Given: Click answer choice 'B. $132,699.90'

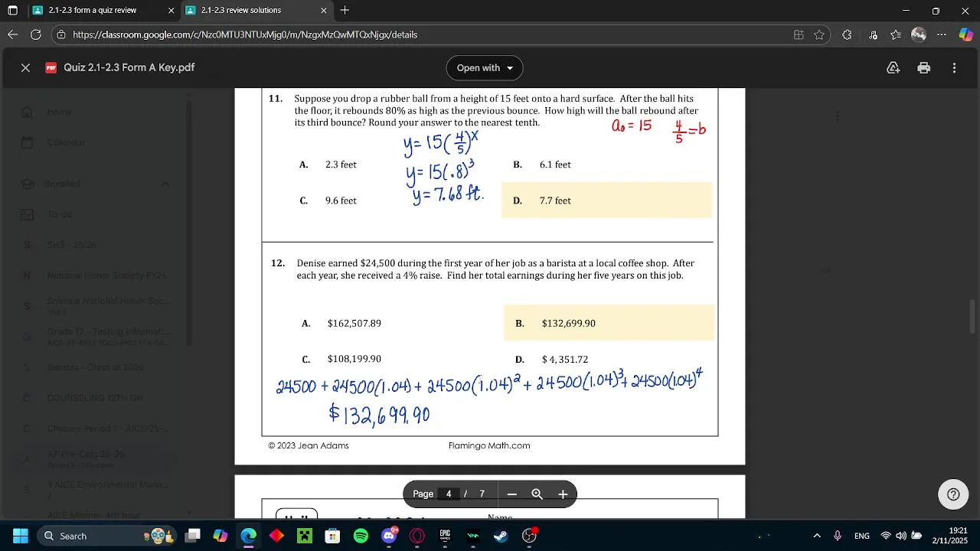Looking at the screenshot, I should click(609, 323).
